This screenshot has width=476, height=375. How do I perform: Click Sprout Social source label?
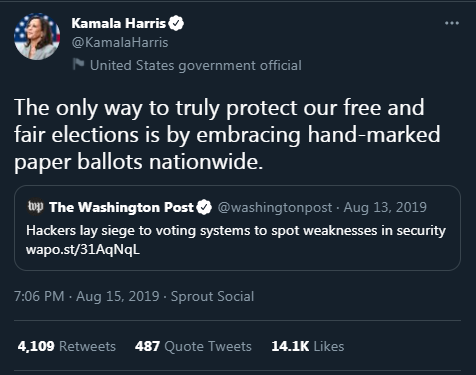click(x=212, y=296)
